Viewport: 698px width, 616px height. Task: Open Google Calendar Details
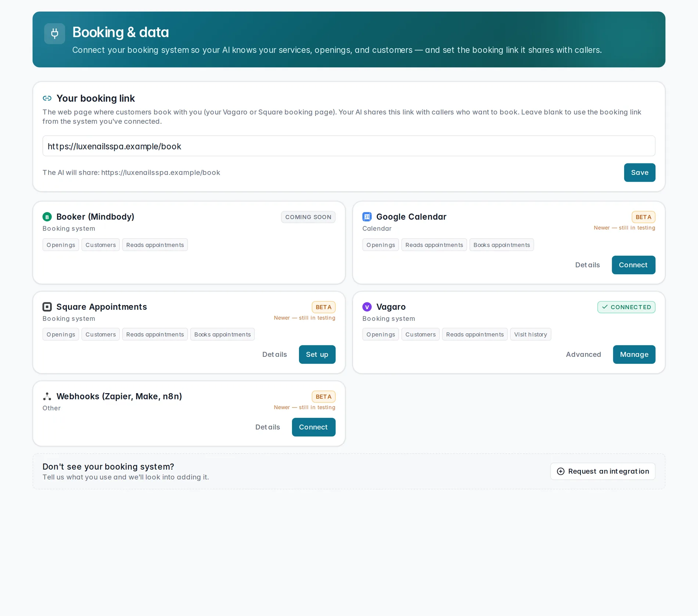[587, 265]
